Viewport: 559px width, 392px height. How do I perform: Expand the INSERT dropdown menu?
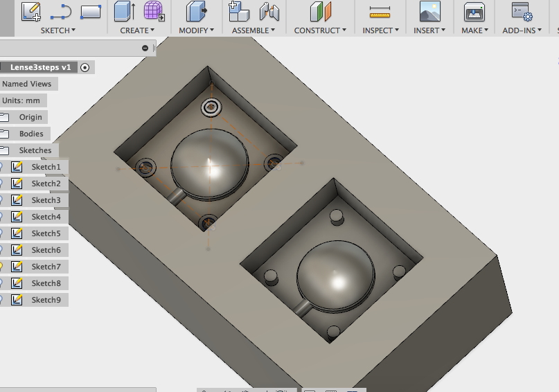coord(429,30)
